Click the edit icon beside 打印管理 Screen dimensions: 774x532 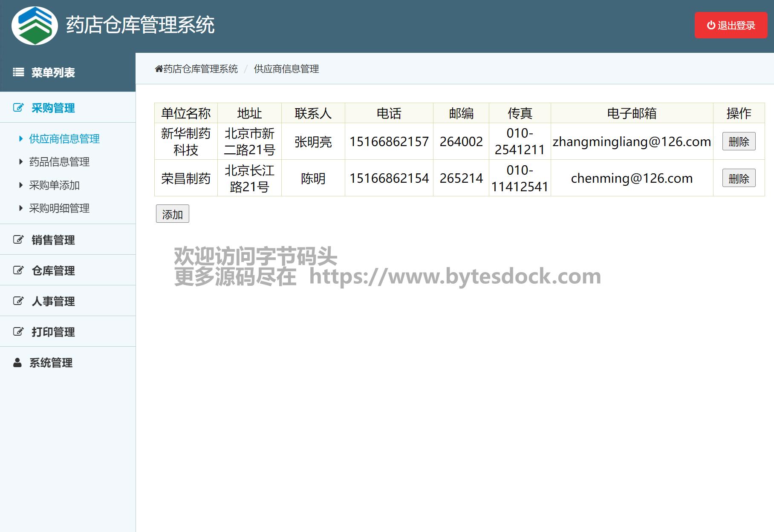click(18, 332)
